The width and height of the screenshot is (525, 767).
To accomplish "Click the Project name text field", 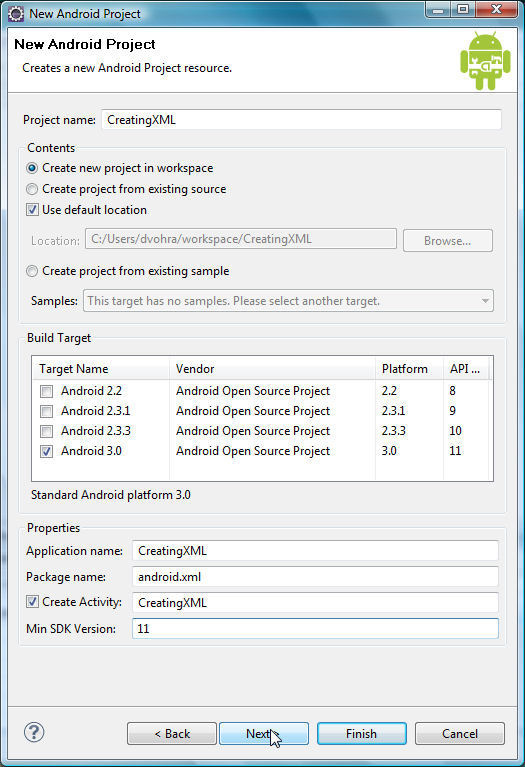I will 301,120.
